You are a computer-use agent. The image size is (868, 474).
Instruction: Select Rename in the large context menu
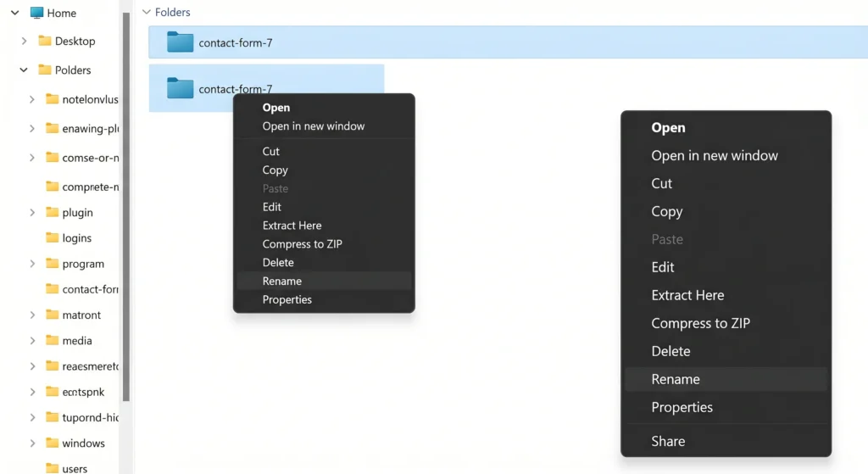coord(726,379)
